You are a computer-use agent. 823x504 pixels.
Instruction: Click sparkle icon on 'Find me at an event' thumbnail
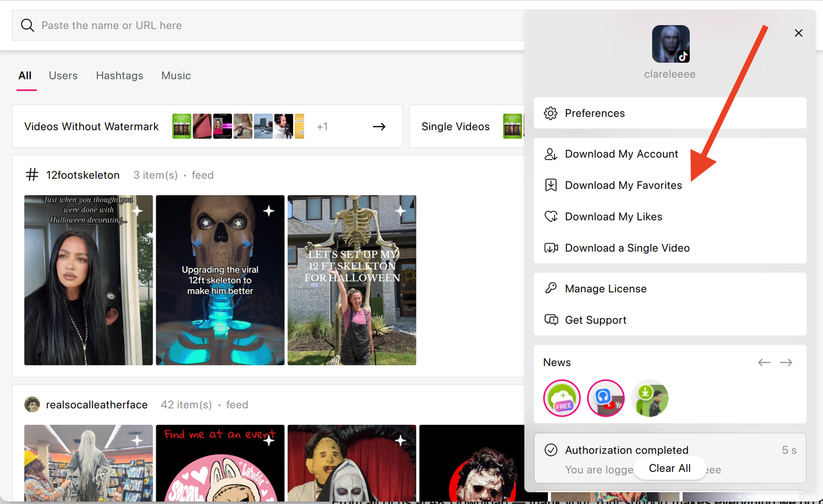click(269, 440)
